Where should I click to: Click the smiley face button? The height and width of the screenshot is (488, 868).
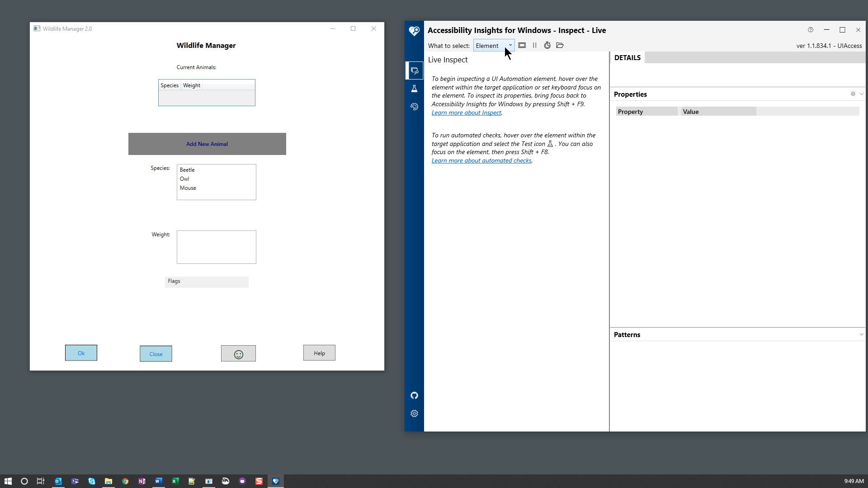(238, 354)
